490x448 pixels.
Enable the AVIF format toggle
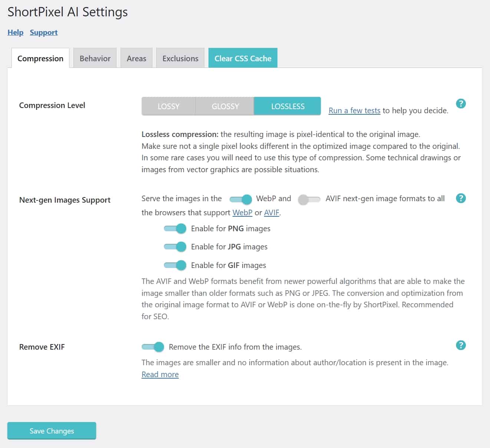tap(309, 199)
